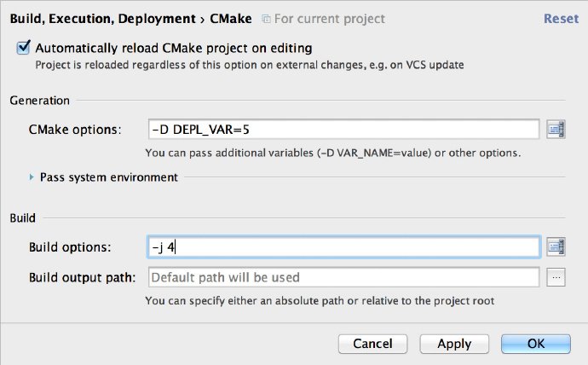Click the Build output path label
Viewport: 588px width, 365px height.
(82, 278)
